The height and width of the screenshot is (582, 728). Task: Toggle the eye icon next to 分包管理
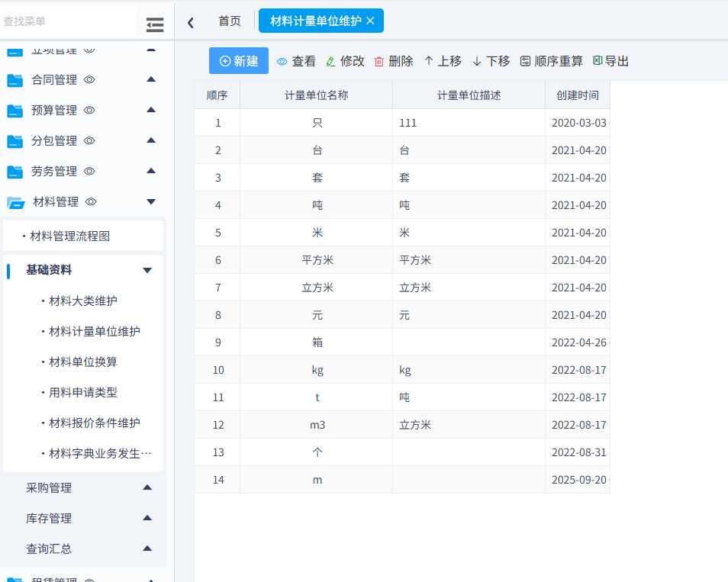pyautogui.click(x=89, y=140)
